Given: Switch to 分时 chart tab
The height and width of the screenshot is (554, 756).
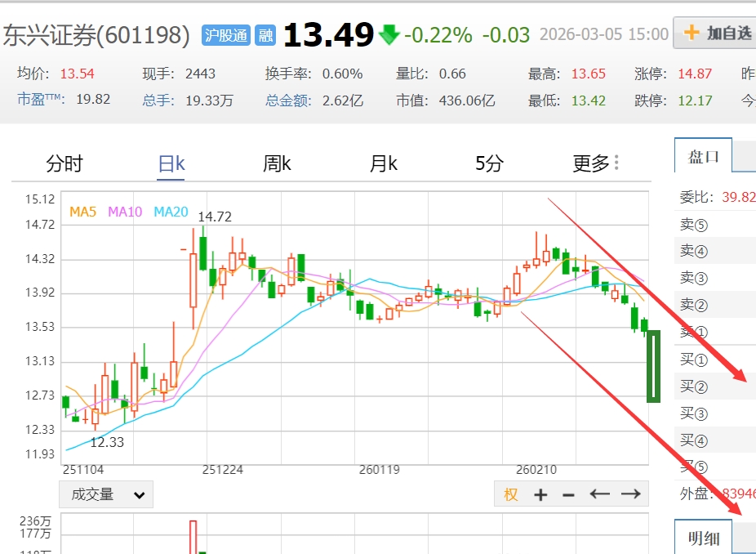Looking at the screenshot, I should [x=64, y=164].
